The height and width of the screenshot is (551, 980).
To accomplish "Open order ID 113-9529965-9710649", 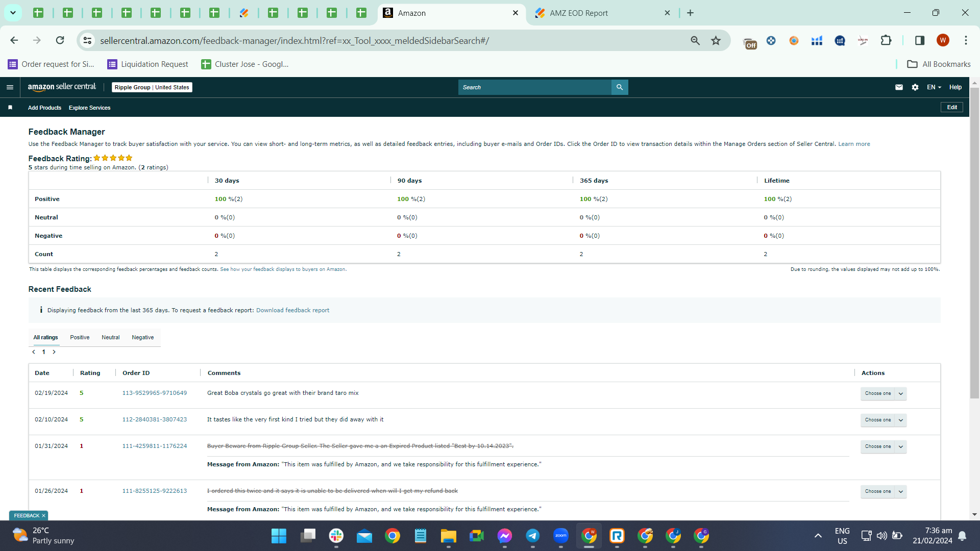I will pos(155,393).
